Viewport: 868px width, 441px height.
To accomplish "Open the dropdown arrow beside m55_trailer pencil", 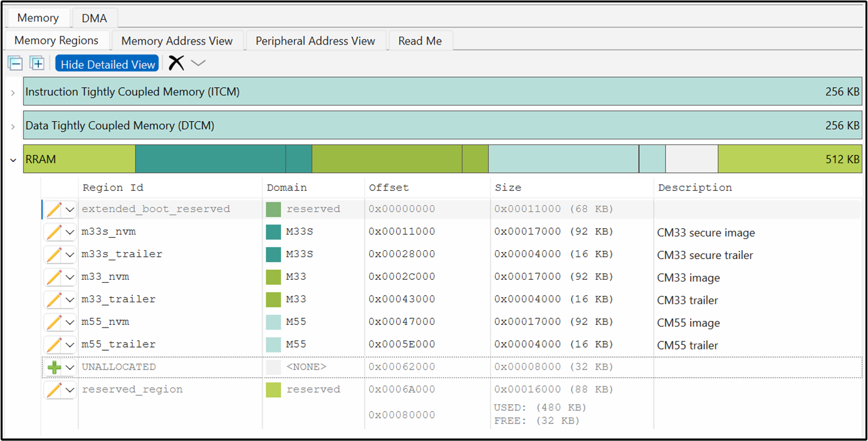I will pyautogui.click(x=70, y=345).
